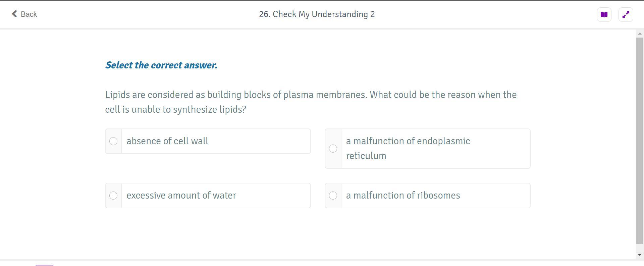Click the 'Back' text link
The image size is (644, 266).
(29, 14)
